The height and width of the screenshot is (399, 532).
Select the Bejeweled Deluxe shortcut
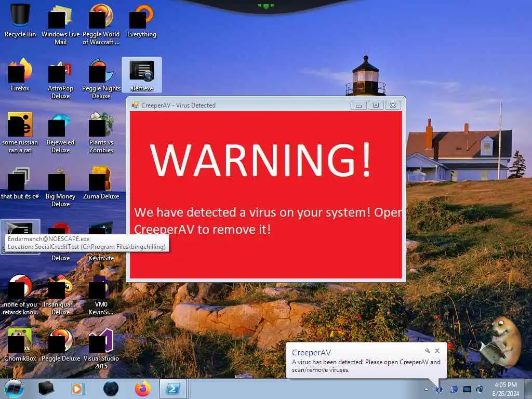point(60,133)
